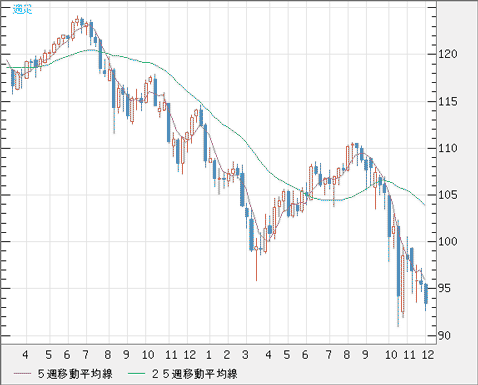Image resolution: width=478 pixels, height=385 pixels.
Task: Click the green line sample for 25週移動平均線
Action: tap(137, 374)
